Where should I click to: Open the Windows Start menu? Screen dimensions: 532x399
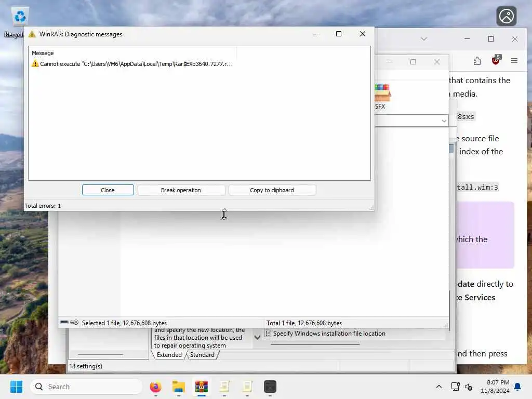[16, 387]
